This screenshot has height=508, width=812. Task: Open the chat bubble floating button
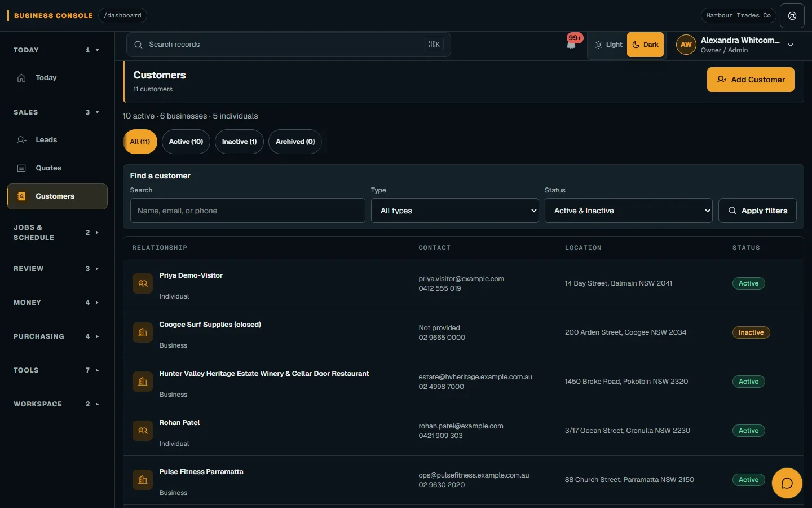tap(787, 483)
